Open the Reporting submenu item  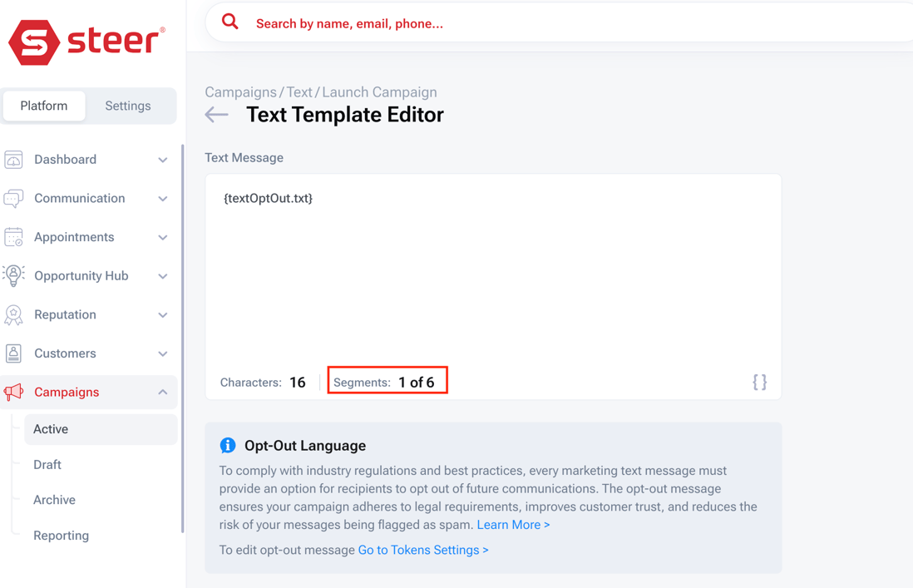pyautogui.click(x=62, y=536)
